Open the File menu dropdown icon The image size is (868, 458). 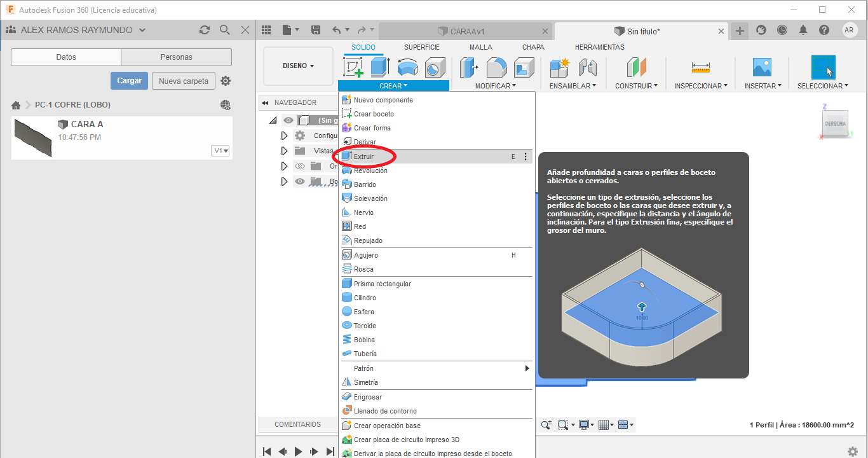(x=290, y=30)
